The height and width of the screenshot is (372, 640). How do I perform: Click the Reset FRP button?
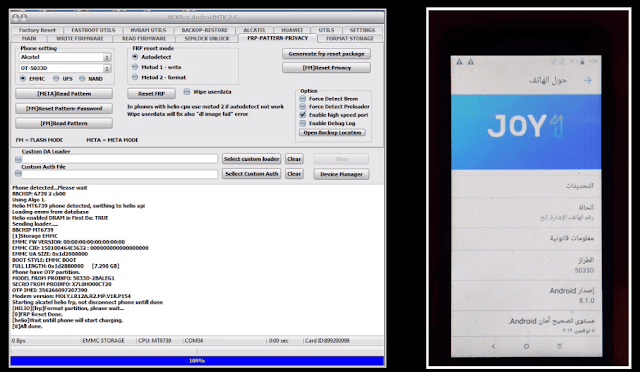point(151,94)
